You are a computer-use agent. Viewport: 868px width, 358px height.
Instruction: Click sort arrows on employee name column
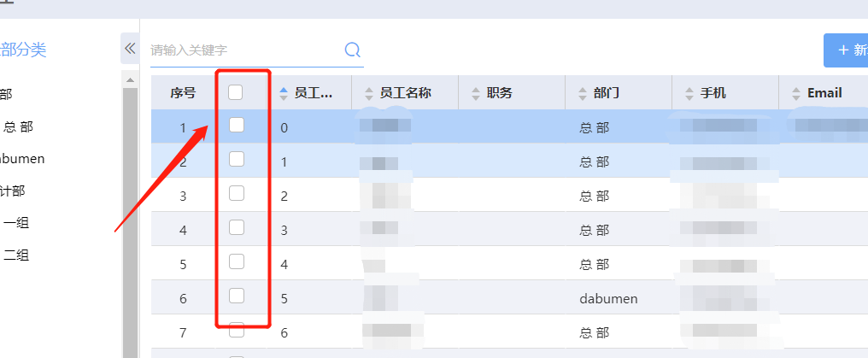[x=369, y=93]
